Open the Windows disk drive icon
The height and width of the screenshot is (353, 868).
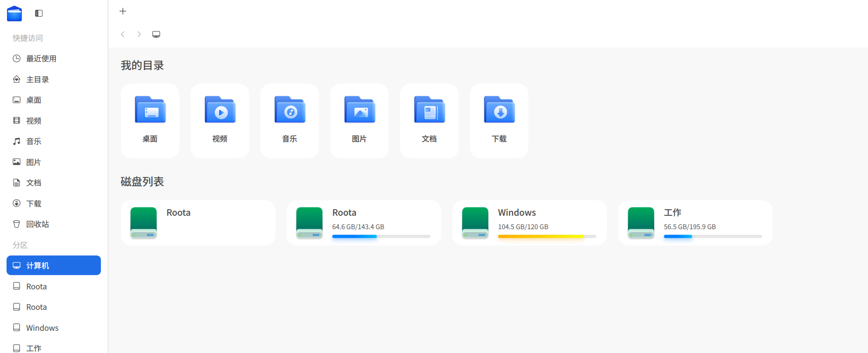pyautogui.click(x=475, y=223)
